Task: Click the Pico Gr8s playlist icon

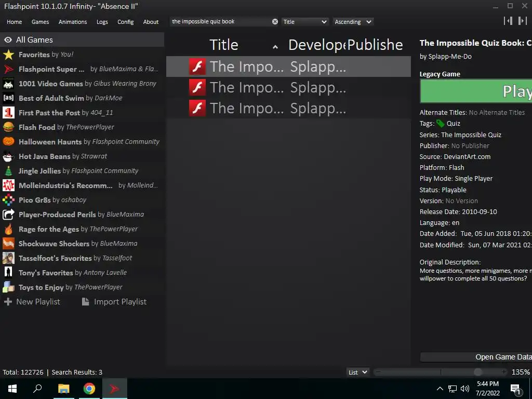Action: tap(8, 200)
